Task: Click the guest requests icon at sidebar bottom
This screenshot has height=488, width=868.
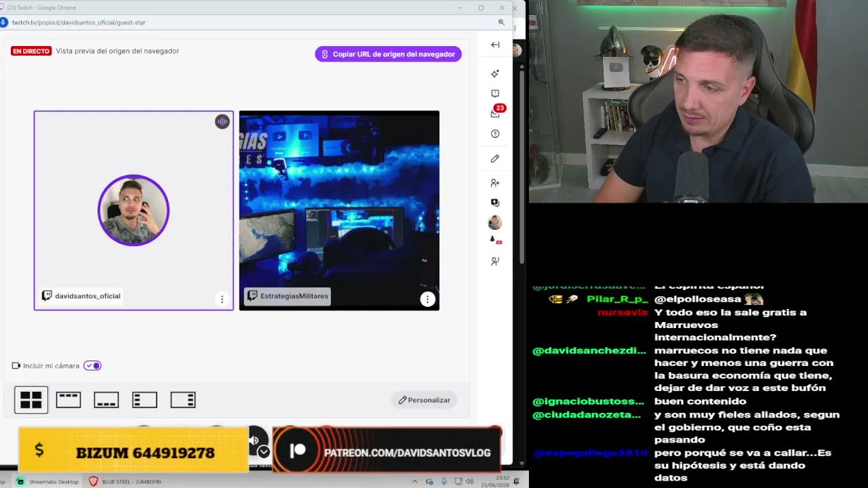Action: [x=495, y=261]
